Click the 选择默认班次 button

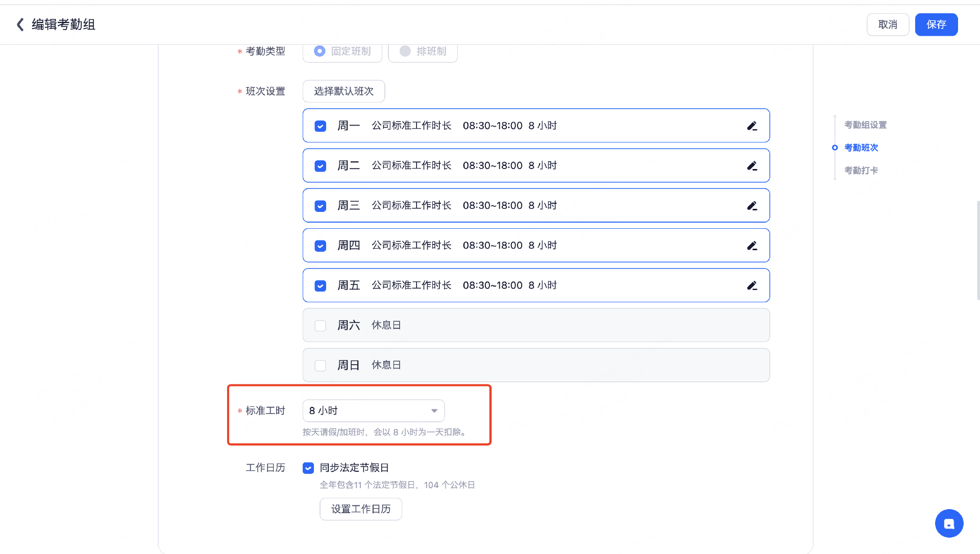click(x=344, y=91)
